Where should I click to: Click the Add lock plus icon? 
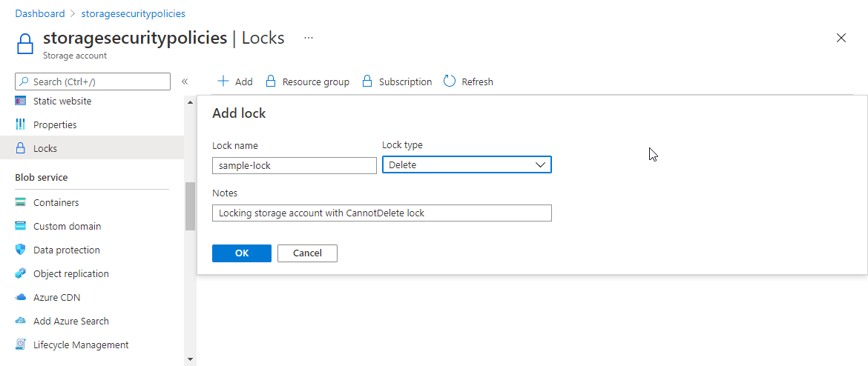(223, 81)
